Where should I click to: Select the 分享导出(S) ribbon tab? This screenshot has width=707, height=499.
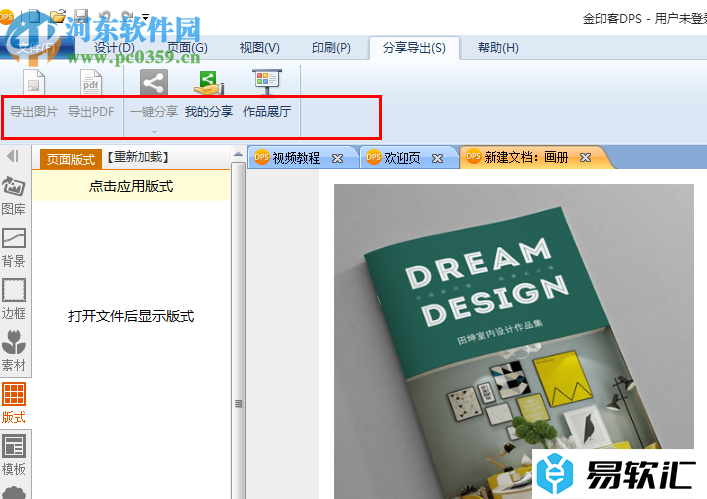click(414, 48)
